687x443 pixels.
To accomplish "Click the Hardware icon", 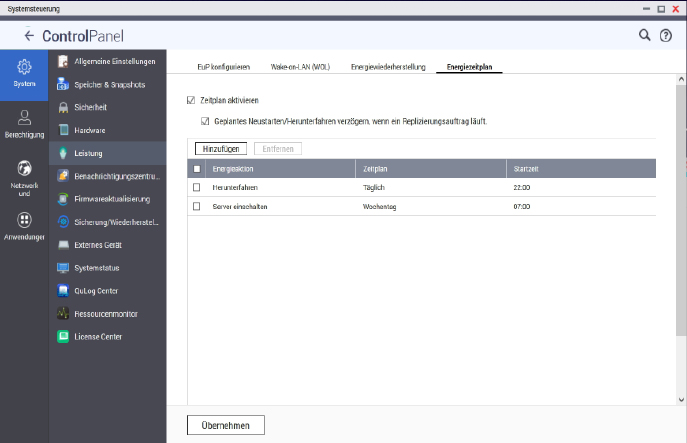I will 64,130.
